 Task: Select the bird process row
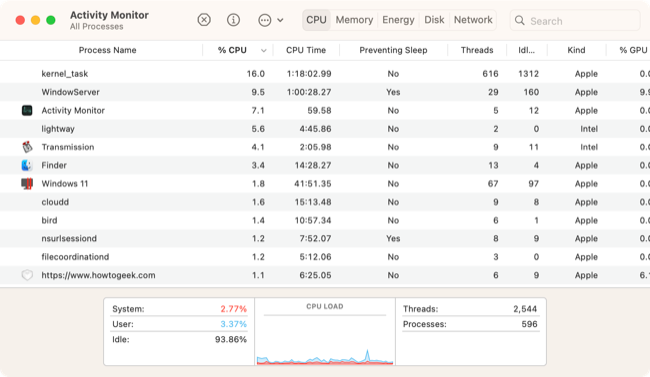[325, 220]
